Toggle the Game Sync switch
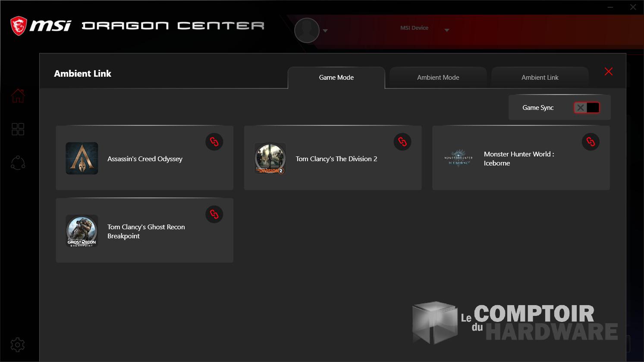Image resolution: width=644 pixels, height=362 pixels. coord(586,108)
